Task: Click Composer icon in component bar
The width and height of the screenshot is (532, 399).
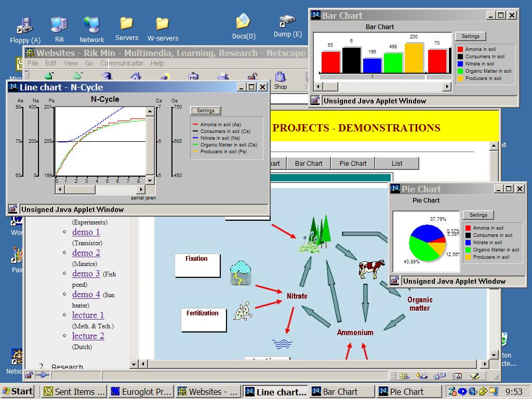Action: 475,376
